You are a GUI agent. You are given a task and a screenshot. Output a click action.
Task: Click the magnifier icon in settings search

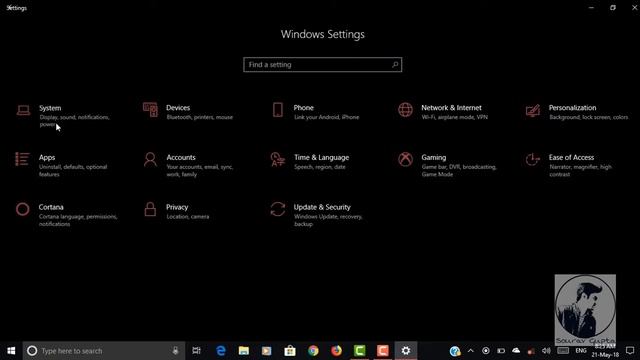click(395, 64)
